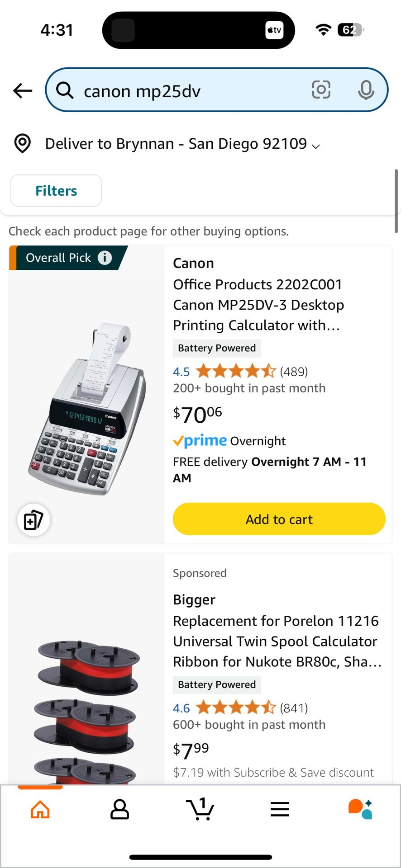Open the Filters button
Image resolution: width=401 pixels, height=868 pixels.
point(56,191)
